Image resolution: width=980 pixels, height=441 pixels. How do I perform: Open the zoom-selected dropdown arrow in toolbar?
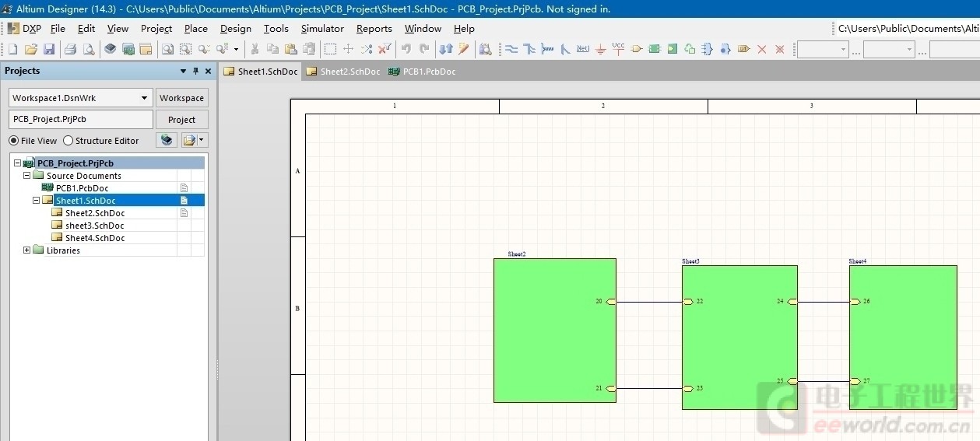[236, 49]
